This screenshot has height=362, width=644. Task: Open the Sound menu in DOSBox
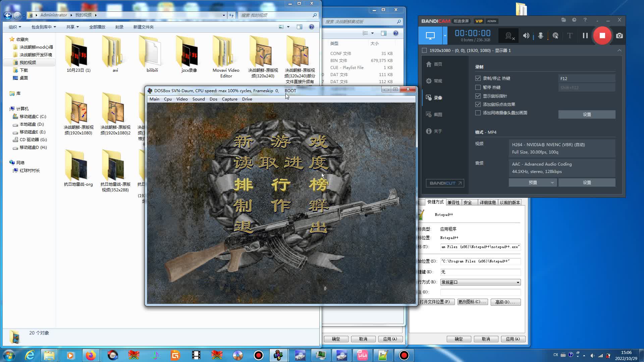click(x=199, y=99)
